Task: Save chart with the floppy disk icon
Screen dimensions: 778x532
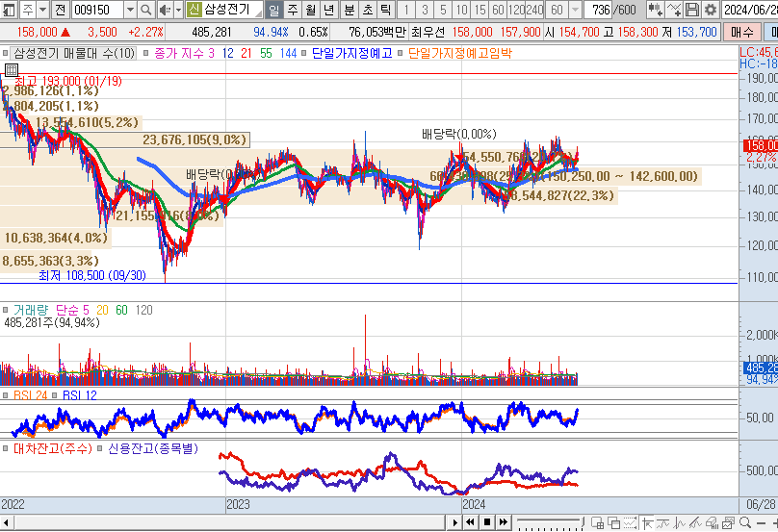Action: click(x=692, y=10)
